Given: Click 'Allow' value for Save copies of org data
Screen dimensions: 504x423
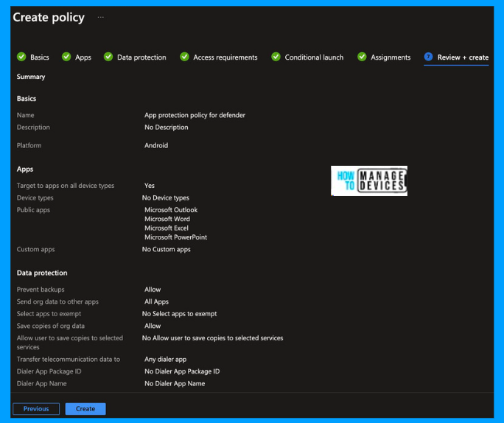Looking at the screenshot, I should (x=153, y=326).
